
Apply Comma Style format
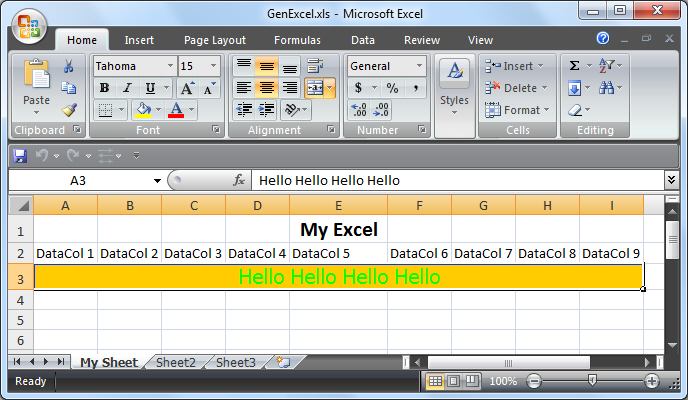click(415, 88)
